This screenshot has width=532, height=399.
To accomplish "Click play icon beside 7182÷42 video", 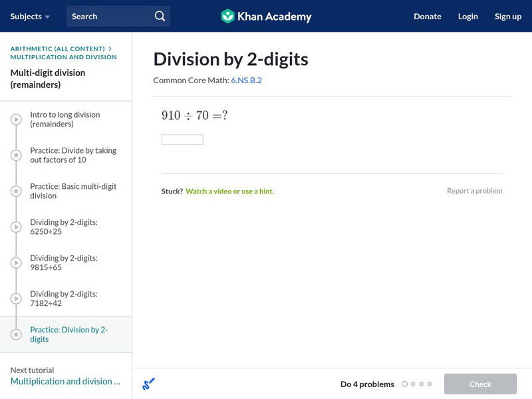I will click(x=16, y=299).
